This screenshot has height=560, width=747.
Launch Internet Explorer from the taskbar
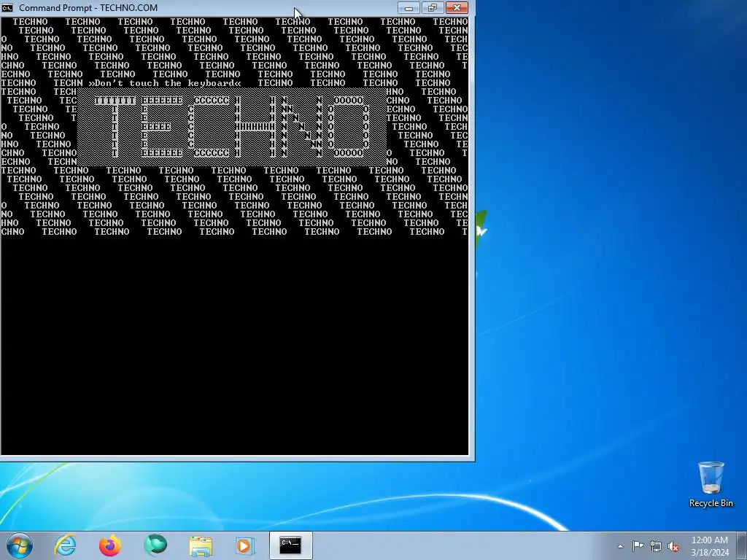click(65, 545)
